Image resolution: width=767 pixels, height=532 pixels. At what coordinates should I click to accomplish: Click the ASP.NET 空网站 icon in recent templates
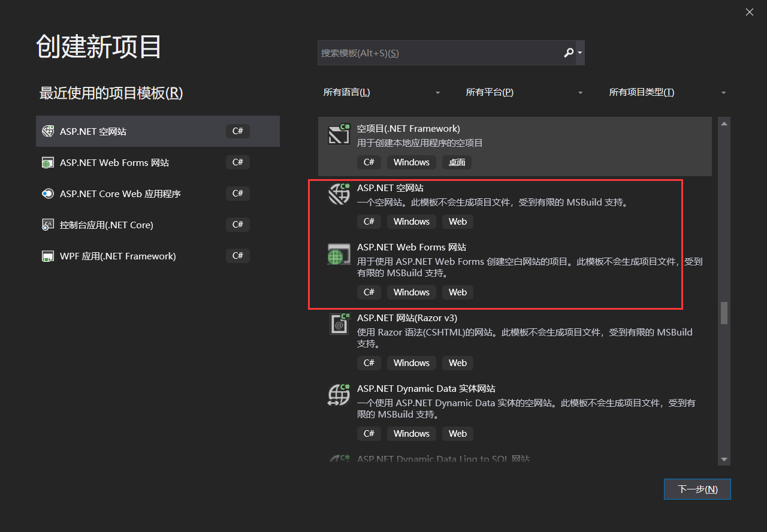(47, 131)
